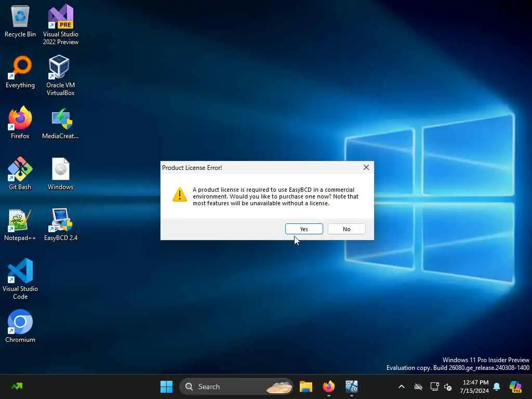The height and width of the screenshot is (399, 532).
Task: Open the Copilot preview taskbar icon
Action: click(515, 387)
